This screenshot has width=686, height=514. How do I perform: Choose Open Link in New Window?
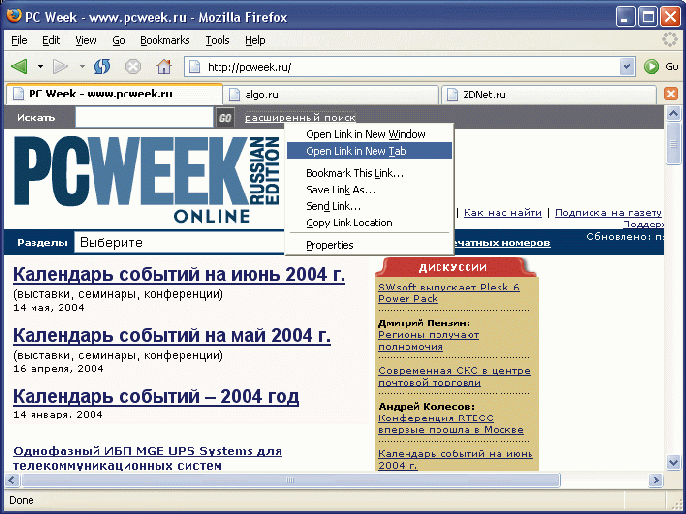[x=369, y=134]
